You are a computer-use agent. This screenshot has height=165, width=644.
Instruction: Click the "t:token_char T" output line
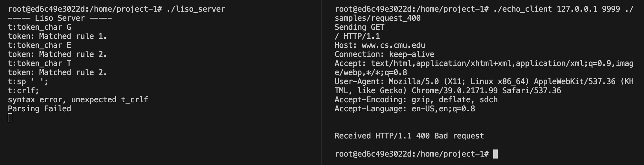tap(39, 63)
